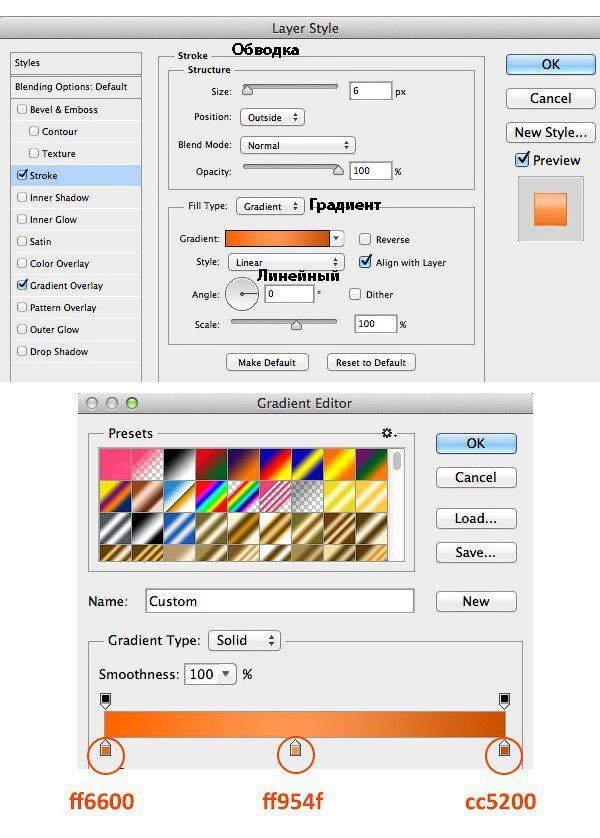Open the presets gear menu
This screenshot has width=600, height=838.
click(388, 433)
